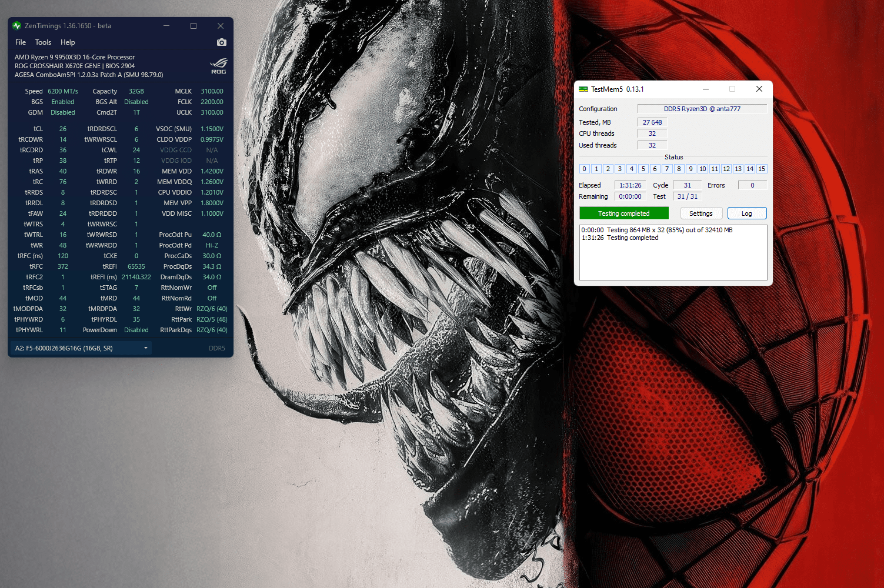884x588 pixels.
Task: Click the Used threads value field
Action: [652, 145]
